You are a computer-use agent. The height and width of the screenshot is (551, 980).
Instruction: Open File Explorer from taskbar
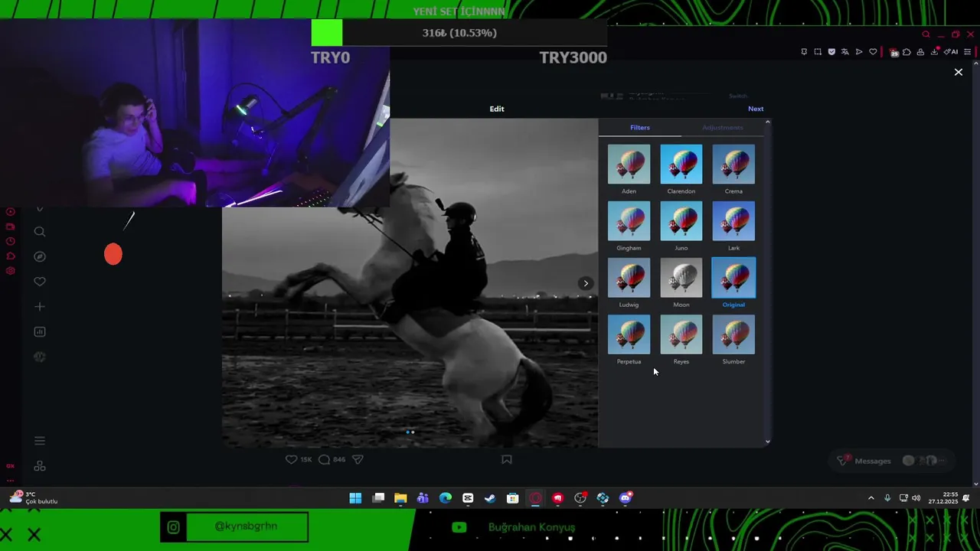pos(400,498)
